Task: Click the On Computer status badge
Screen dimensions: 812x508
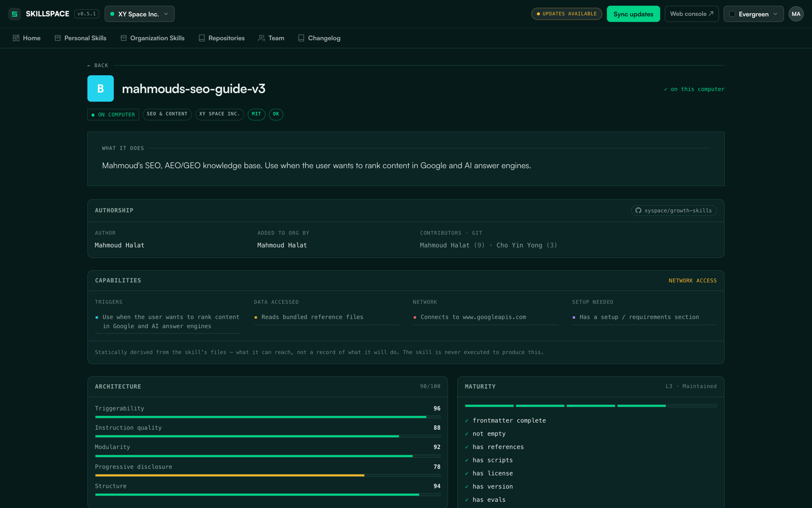Action: tap(113, 115)
